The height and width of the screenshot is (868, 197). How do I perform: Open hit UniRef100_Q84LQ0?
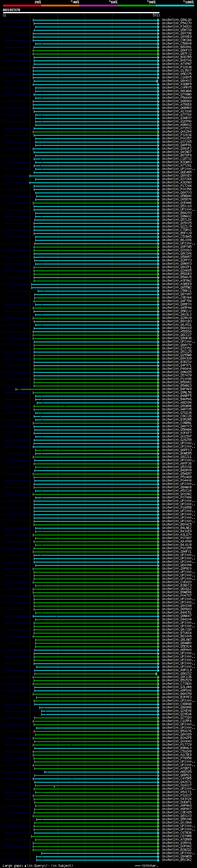[x=177, y=20]
